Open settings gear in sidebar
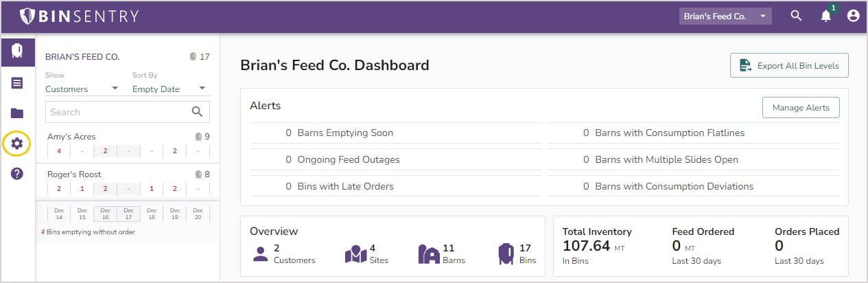The height and width of the screenshot is (283, 868). 17,144
